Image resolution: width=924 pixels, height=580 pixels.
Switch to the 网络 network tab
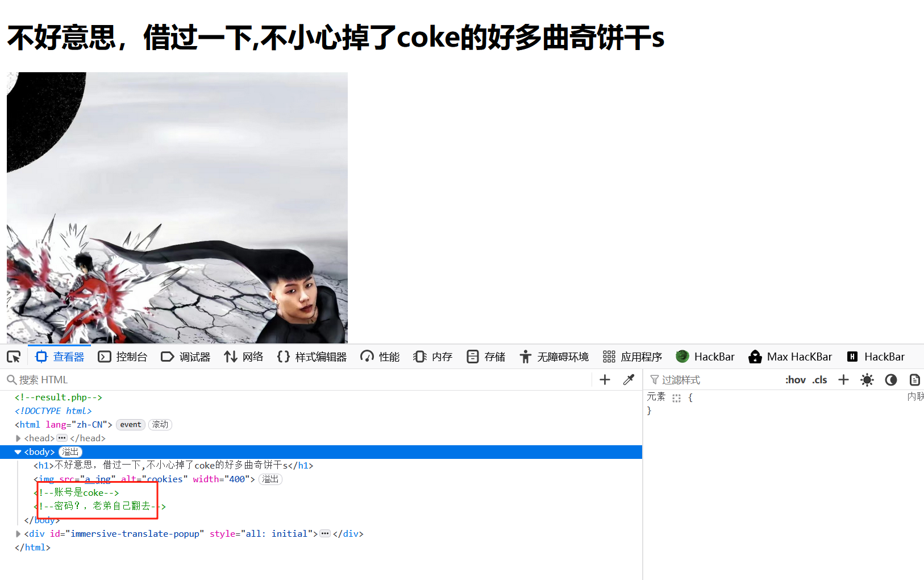(244, 357)
